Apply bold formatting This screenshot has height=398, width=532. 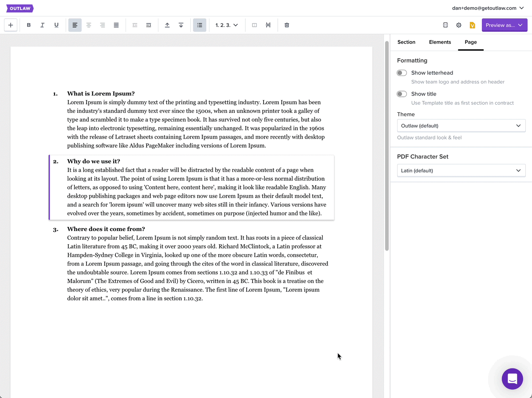[29, 25]
